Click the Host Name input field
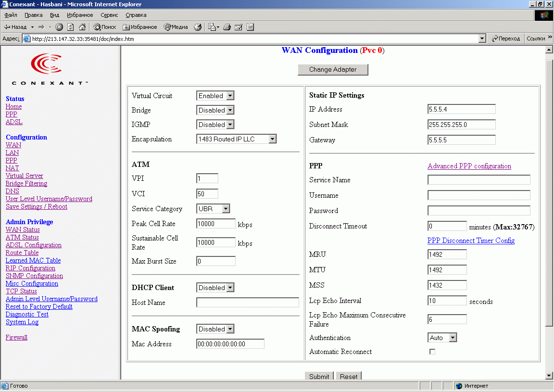Screen dimensions: 554x392 coord(248,302)
